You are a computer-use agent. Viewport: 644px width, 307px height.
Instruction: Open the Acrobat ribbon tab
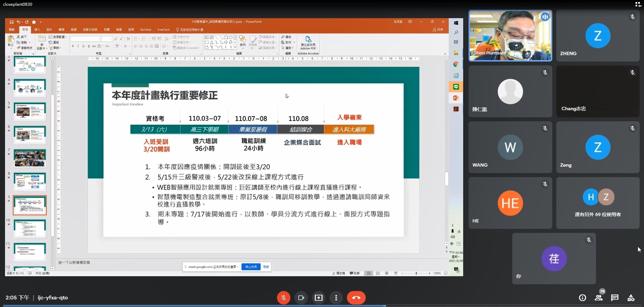146,30
